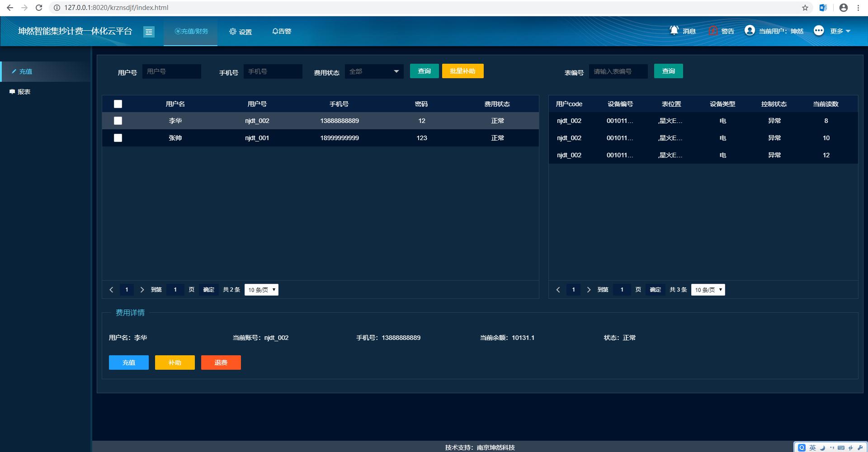Toggle the select-all checkbox in table header
The width and height of the screenshot is (868, 452).
click(118, 104)
